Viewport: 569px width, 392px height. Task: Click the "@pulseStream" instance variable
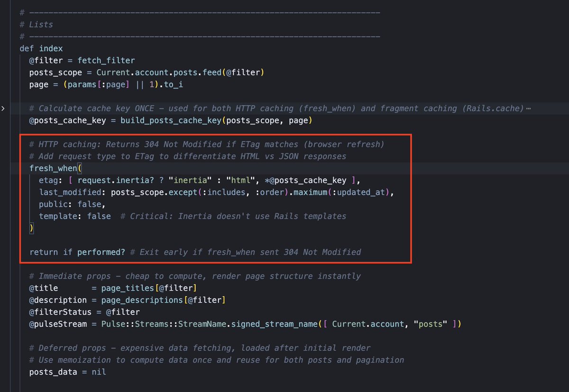58,324
